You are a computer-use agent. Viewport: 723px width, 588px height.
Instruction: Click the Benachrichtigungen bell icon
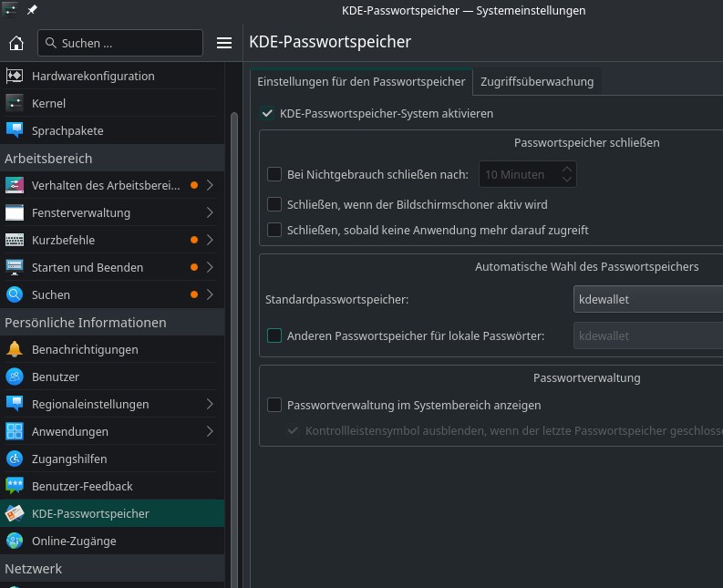tap(15, 349)
